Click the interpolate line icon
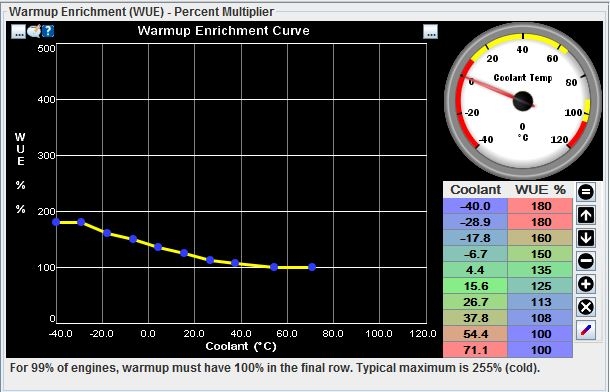 [585, 331]
